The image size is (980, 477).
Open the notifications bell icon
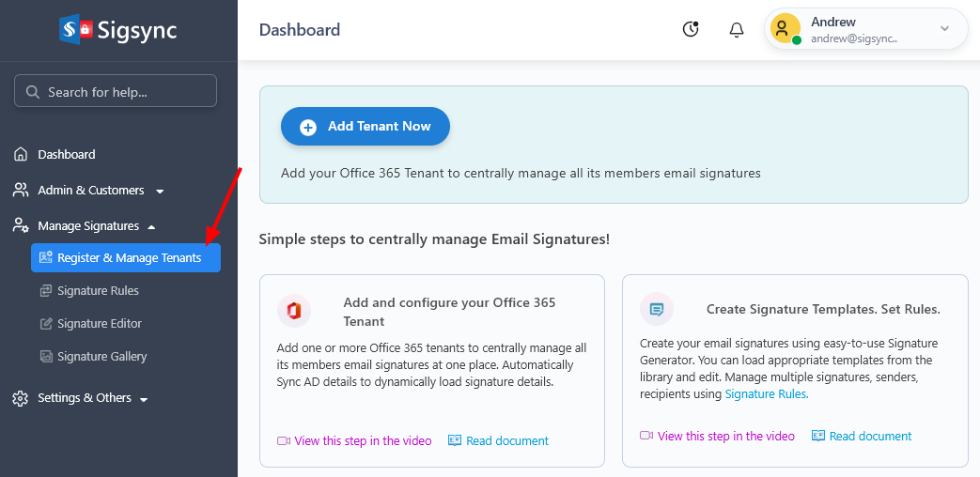click(x=737, y=30)
